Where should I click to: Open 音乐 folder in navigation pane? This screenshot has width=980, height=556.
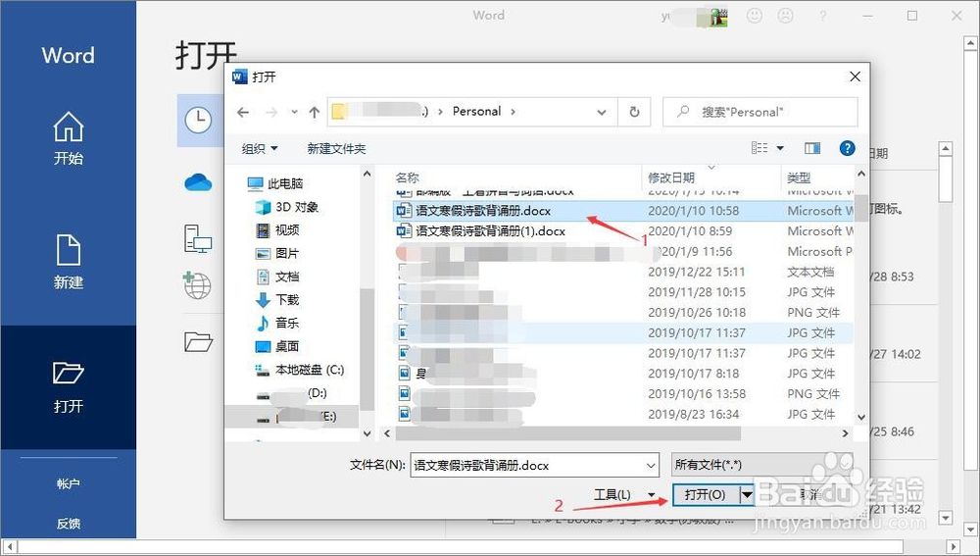277,323
